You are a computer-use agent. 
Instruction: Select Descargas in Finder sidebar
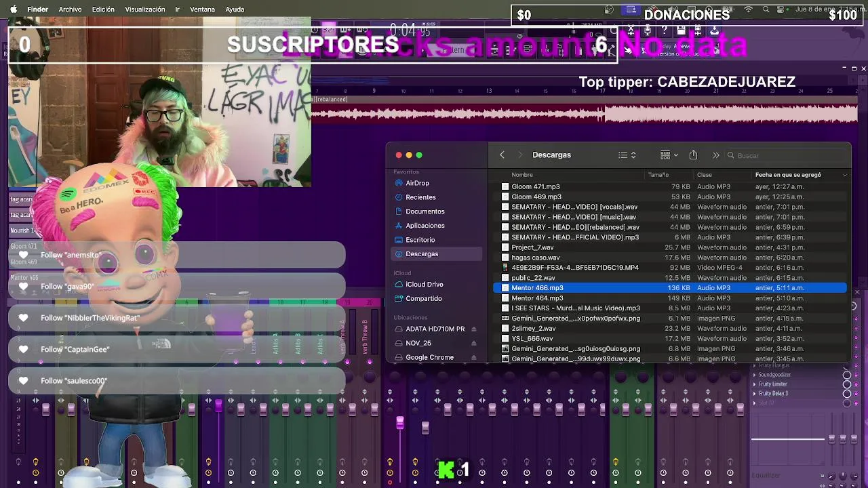point(437,254)
